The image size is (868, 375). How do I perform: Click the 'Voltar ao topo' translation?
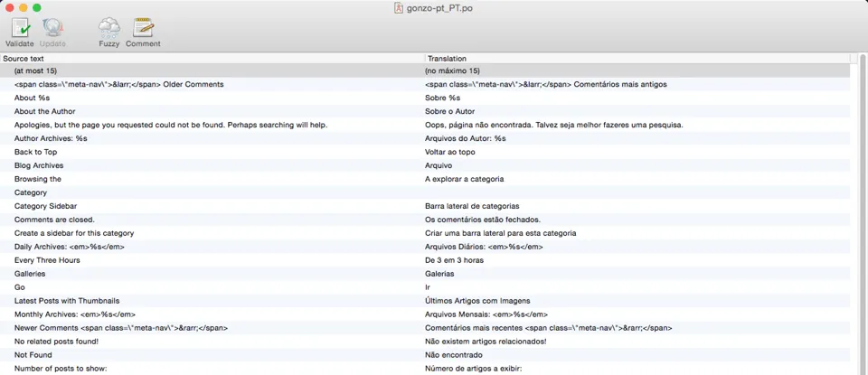[x=449, y=152]
